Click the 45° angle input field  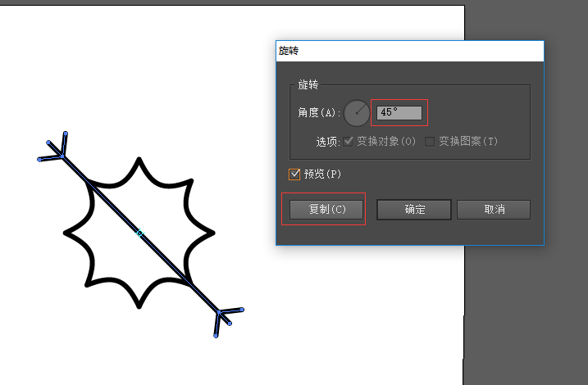point(399,113)
